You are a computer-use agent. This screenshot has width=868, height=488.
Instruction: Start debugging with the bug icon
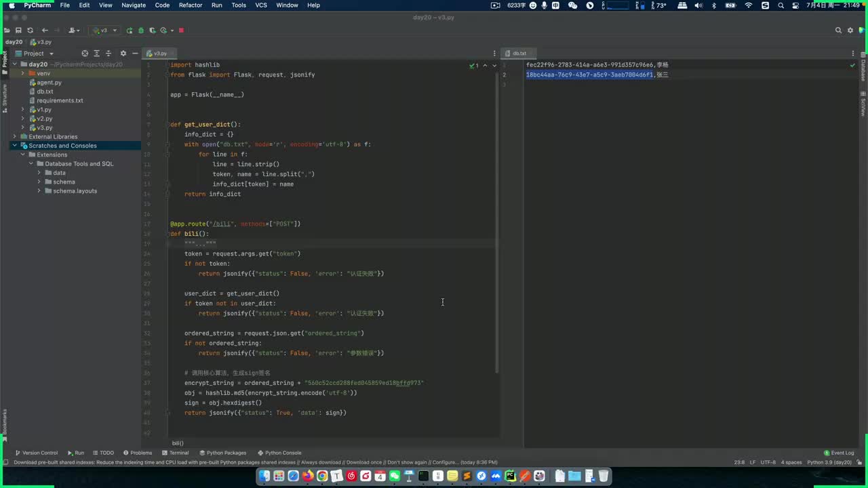(141, 30)
